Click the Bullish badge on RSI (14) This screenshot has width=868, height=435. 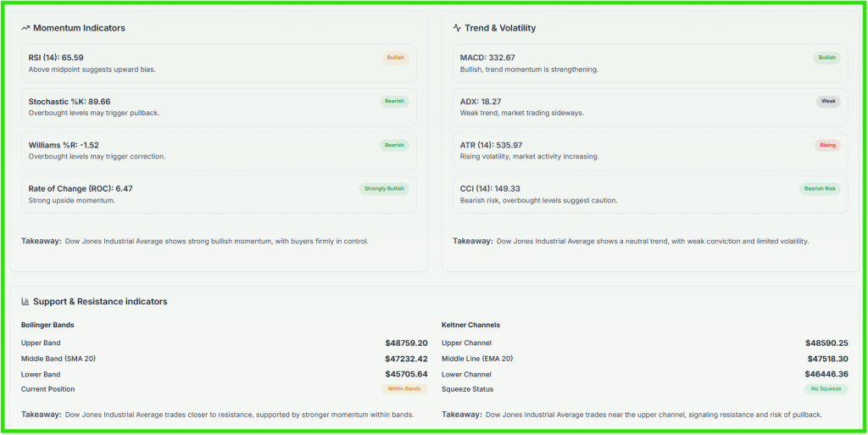395,58
